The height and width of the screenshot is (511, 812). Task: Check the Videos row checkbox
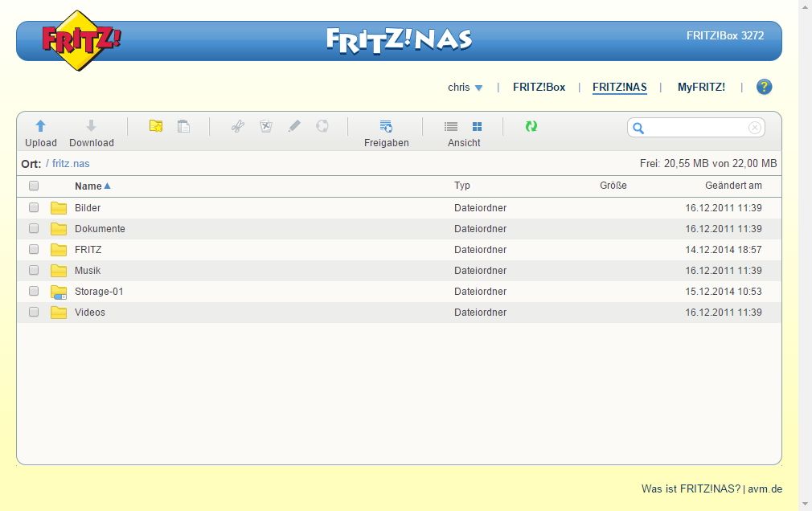(x=34, y=312)
